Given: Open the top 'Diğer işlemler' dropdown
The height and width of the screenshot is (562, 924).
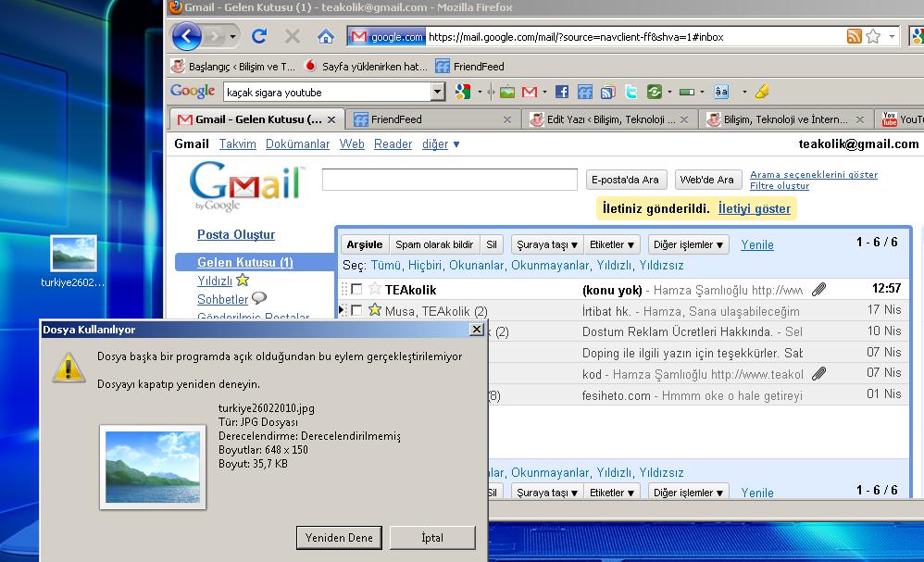Looking at the screenshot, I should tap(688, 244).
